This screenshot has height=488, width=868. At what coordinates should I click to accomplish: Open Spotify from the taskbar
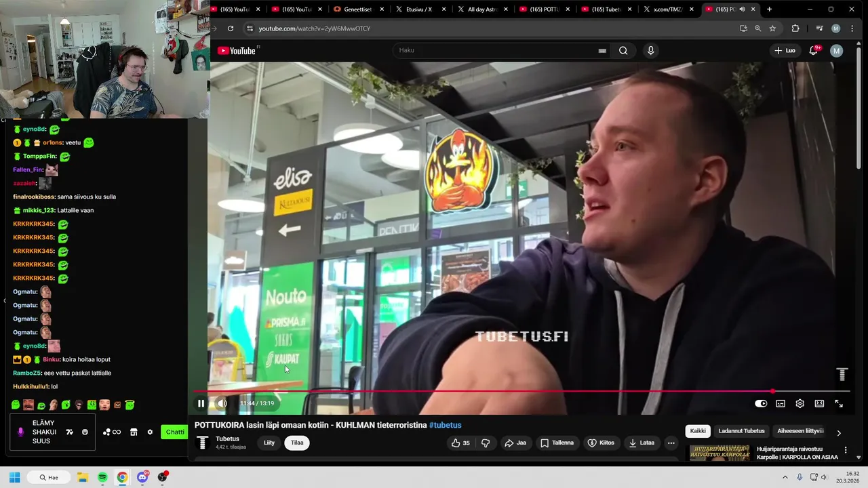pyautogui.click(x=102, y=477)
